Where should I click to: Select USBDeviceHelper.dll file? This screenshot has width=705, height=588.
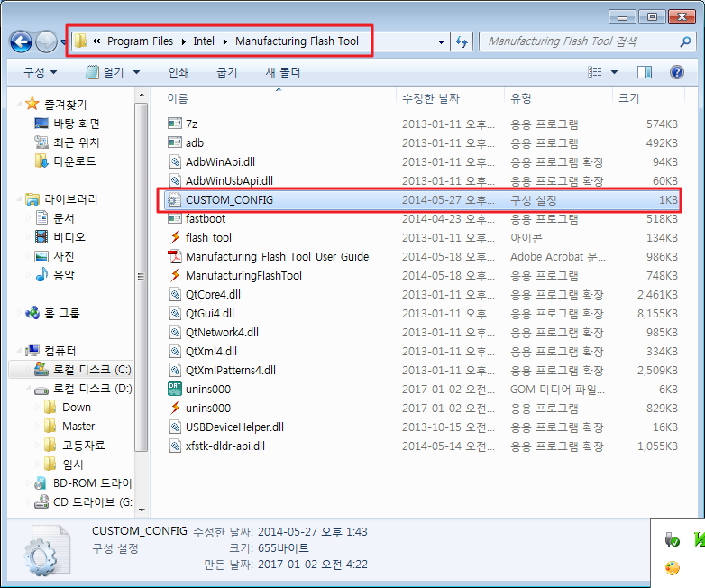[x=234, y=427]
